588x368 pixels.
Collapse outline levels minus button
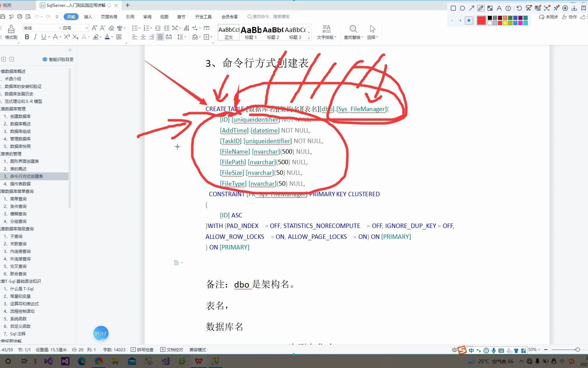pos(12,59)
